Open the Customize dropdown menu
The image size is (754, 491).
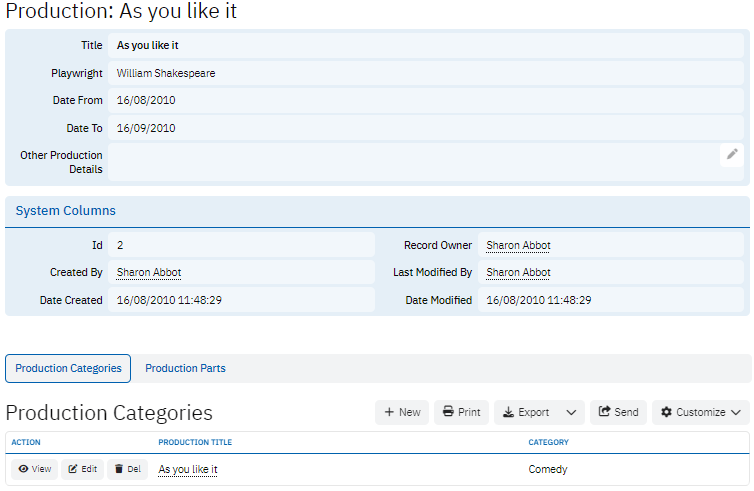click(x=700, y=412)
